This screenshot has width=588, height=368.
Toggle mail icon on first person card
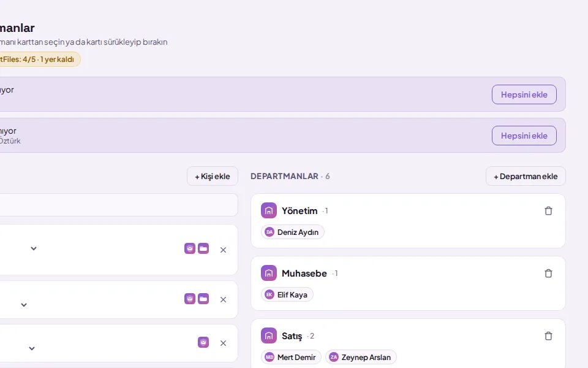point(190,248)
